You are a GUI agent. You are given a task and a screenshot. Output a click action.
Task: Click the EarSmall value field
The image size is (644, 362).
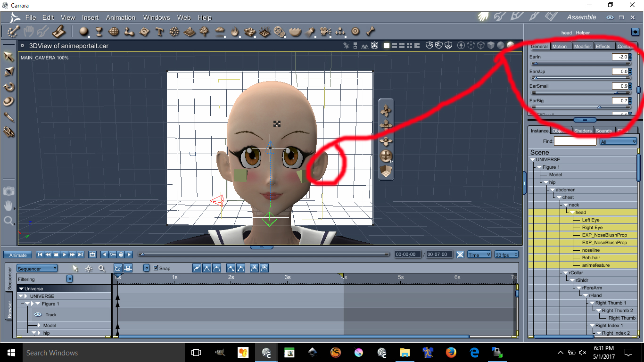click(620, 86)
